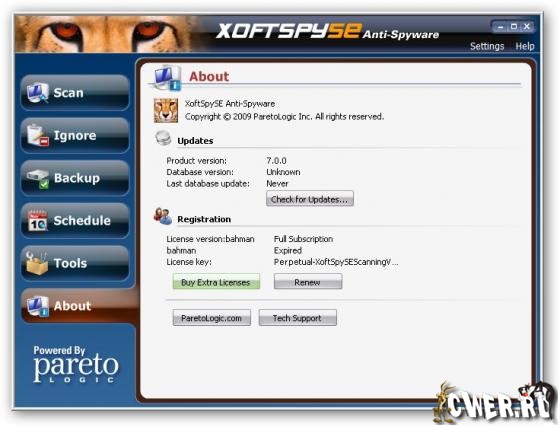Image resolution: width=560 pixels, height=427 pixels.
Task: Click the Product version label
Action: click(196, 161)
